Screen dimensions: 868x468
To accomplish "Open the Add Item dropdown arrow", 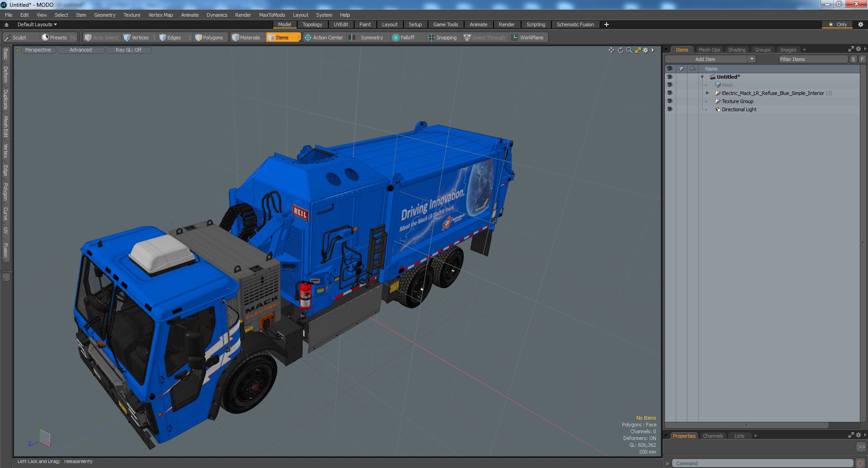I will [x=751, y=59].
